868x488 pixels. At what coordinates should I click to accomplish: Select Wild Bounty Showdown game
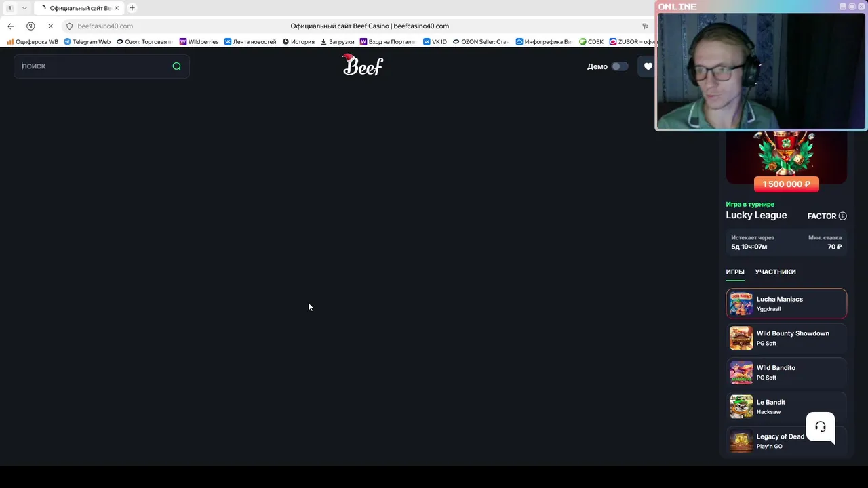787,338
